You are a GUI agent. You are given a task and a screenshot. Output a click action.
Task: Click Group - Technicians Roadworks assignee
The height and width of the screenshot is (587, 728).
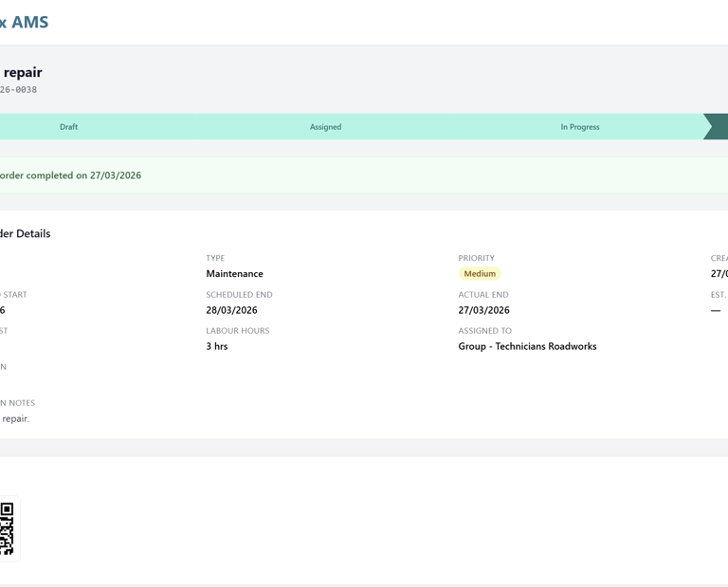[527, 346]
